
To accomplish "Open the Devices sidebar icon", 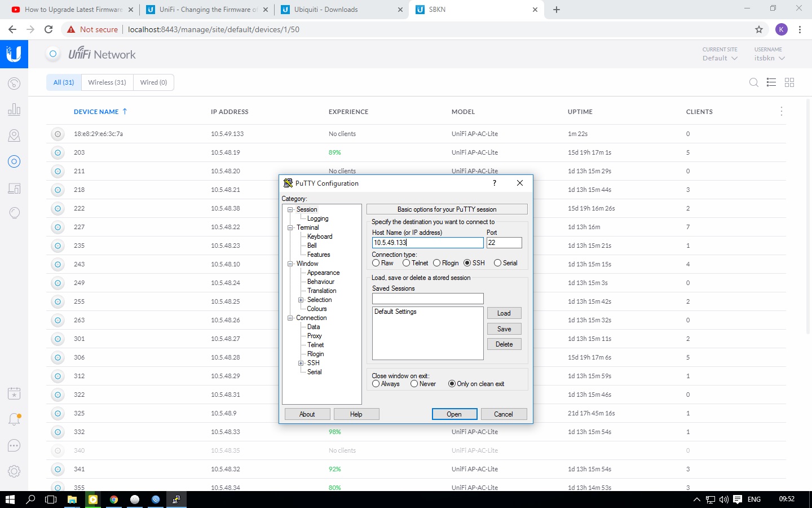I will [x=14, y=161].
